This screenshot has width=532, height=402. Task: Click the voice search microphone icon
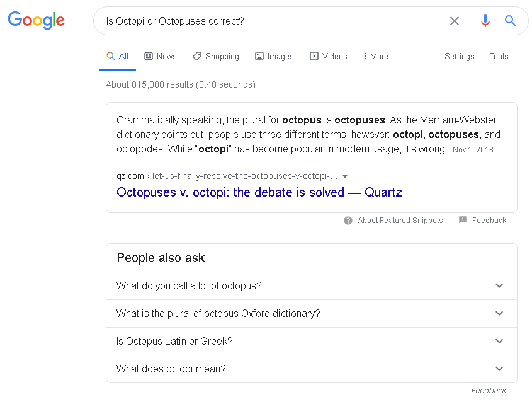tap(485, 20)
